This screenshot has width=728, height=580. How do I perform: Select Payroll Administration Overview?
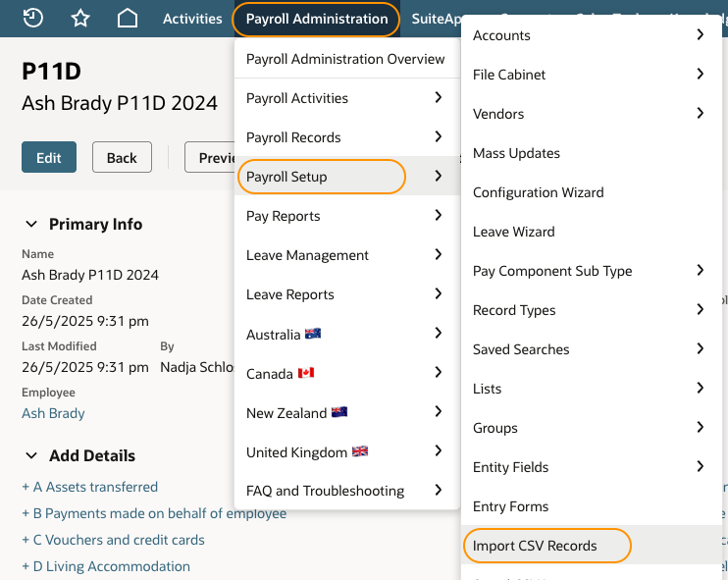[345, 59]
